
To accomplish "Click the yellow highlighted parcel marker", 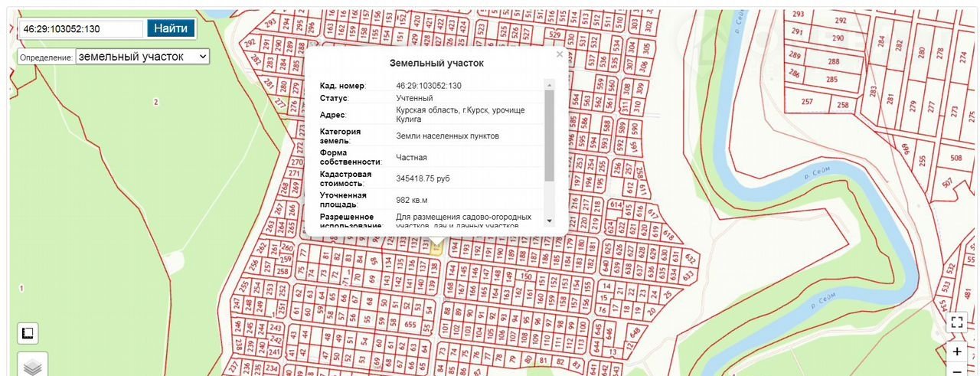I will (x=436, y=247).
